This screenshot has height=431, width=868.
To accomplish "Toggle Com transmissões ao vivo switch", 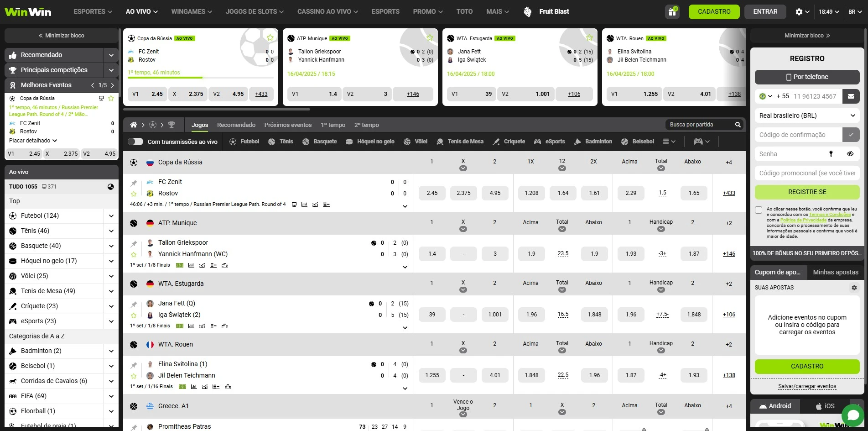I will (x=135, y=142).
